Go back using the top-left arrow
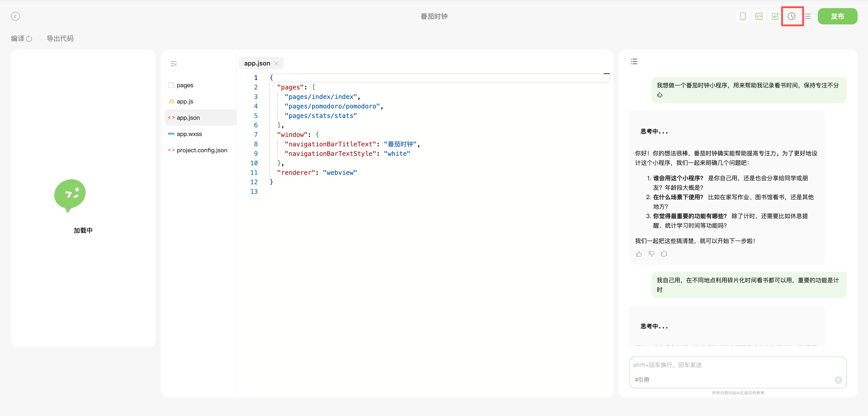The height and width of the screenshot is (416, 868). click(16, 16)
